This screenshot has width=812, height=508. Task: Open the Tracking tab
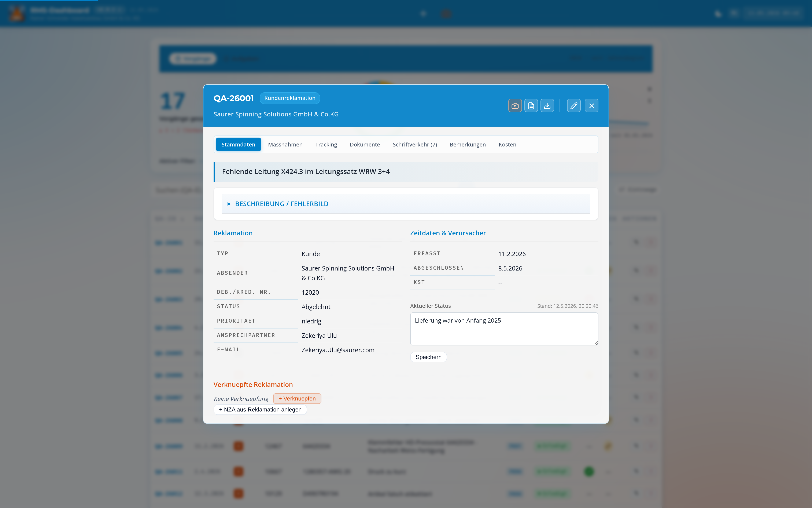pos(326,145)
